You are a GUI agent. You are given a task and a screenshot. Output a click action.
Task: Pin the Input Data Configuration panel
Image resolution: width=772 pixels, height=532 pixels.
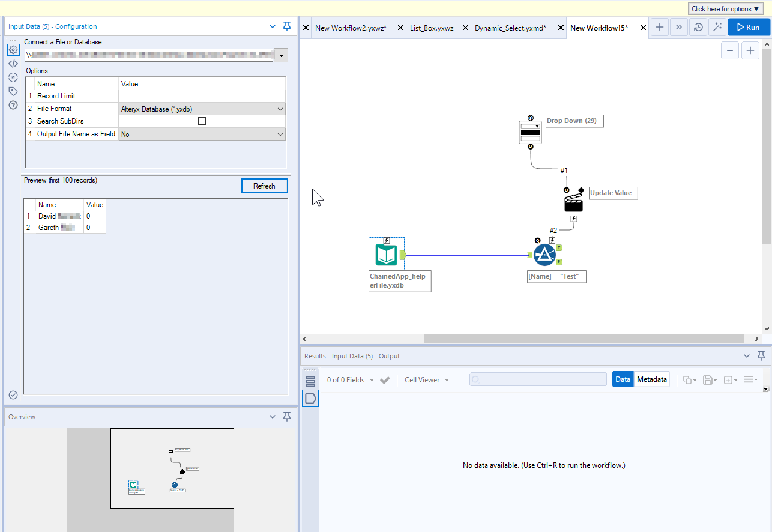[x=286, y=26]
